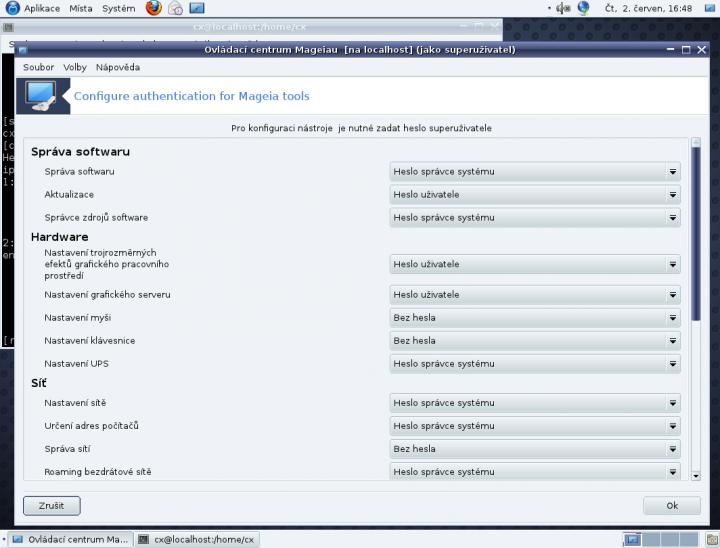720x548 pixels.
Task: Click the Síť section heading
Action: pos(39,383)
